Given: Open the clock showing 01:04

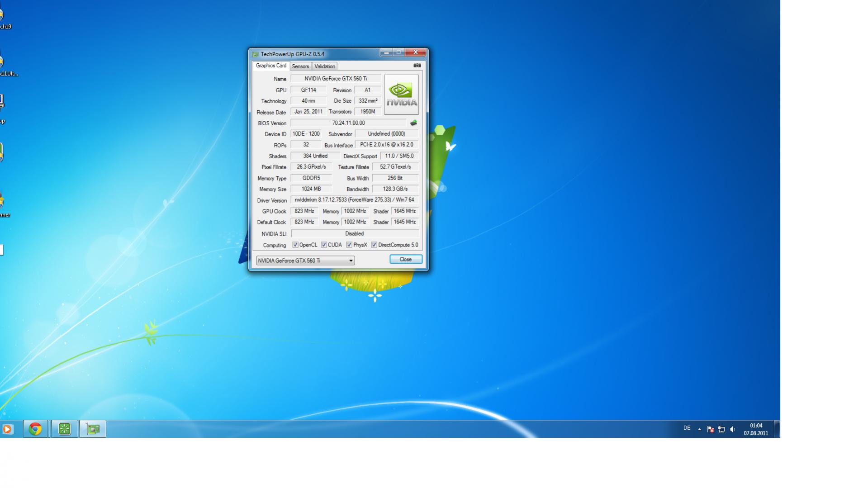Looking at the screenshot, I should point(756,429).
